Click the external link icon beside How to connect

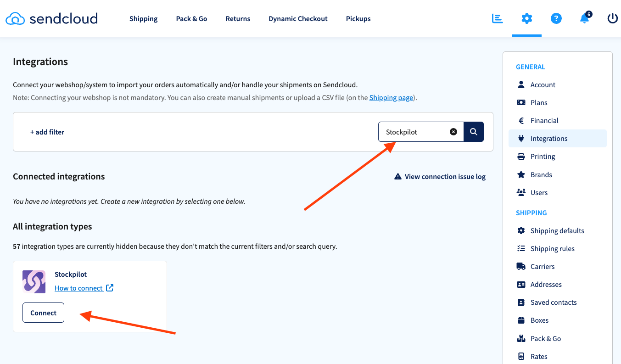[x=110, y=288]
